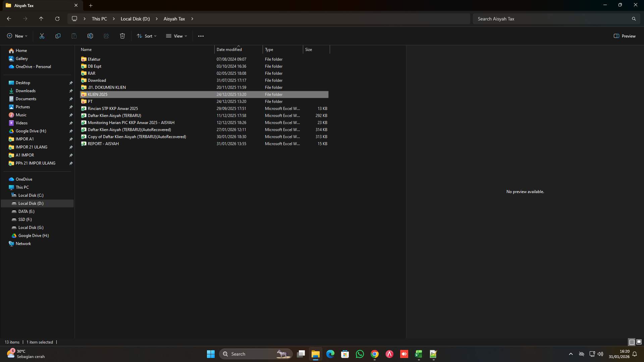644x362 pixels.
Task: Navigate to Local Disk (D:) via breadcrumb
Action: [135, 19]
